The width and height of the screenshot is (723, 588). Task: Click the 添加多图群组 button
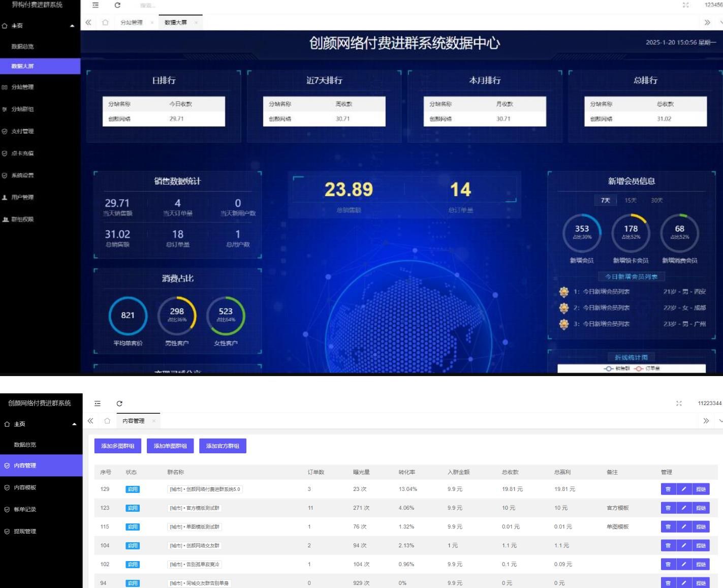117,446
